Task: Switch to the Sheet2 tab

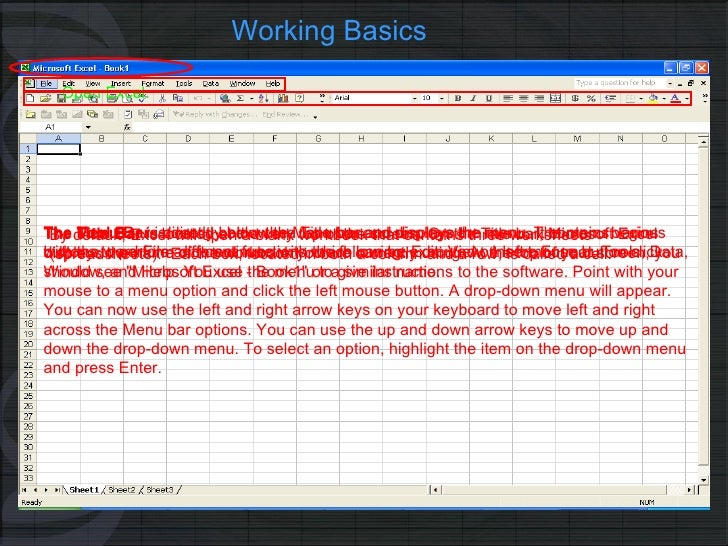Action: tap(122, 490)
